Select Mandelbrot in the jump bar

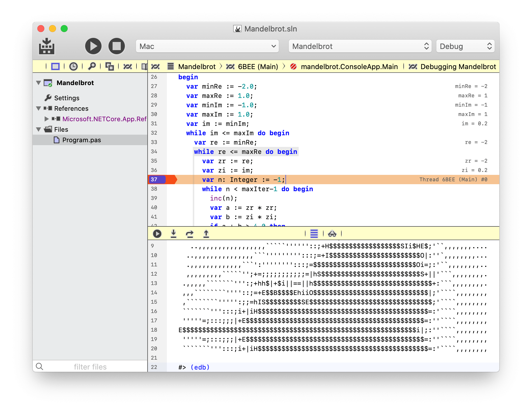coord(197,67)
